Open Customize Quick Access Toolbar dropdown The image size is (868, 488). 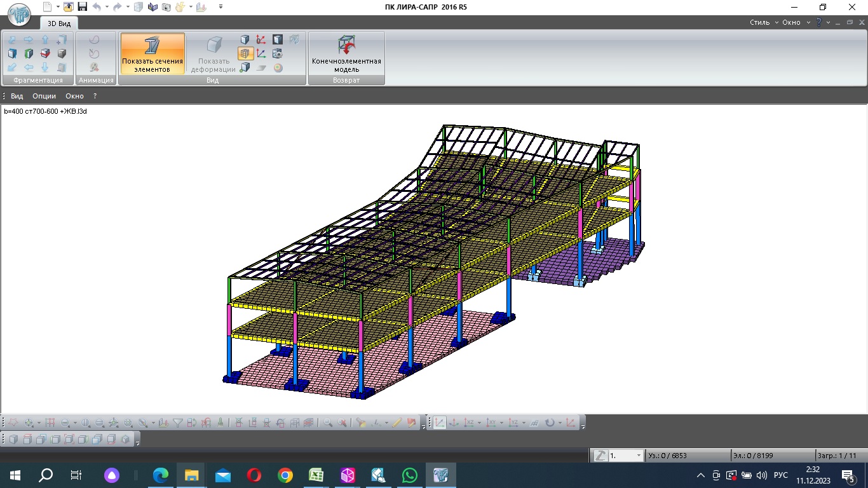220,7
